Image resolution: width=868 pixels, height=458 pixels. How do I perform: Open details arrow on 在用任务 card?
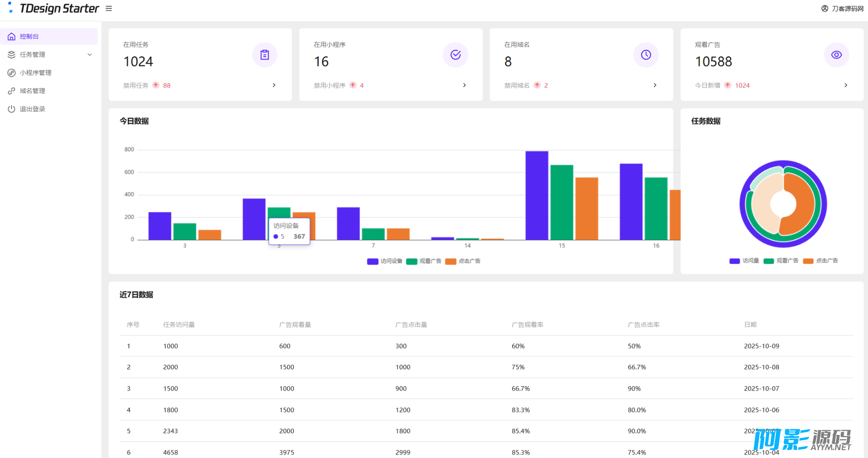coord(274,85)
